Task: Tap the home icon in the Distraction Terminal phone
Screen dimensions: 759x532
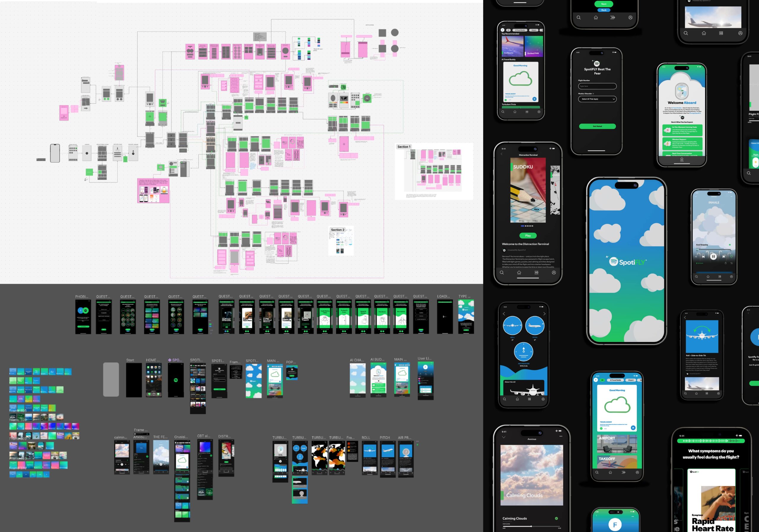Action: pos(519,273)
